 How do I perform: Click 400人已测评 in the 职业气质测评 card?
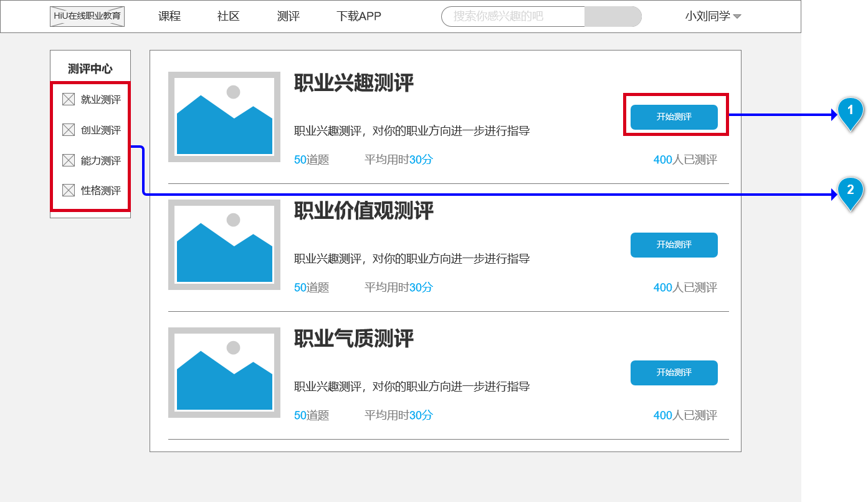coord(685,415)
